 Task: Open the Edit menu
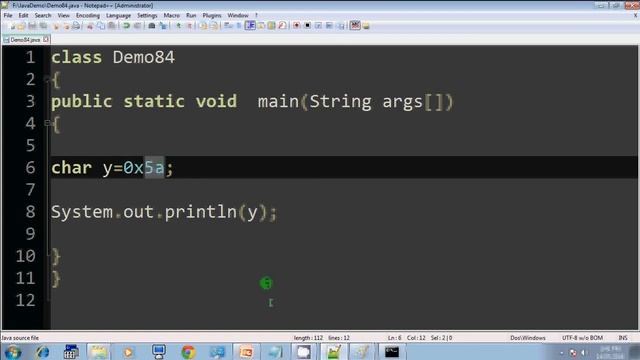[23, 15]
